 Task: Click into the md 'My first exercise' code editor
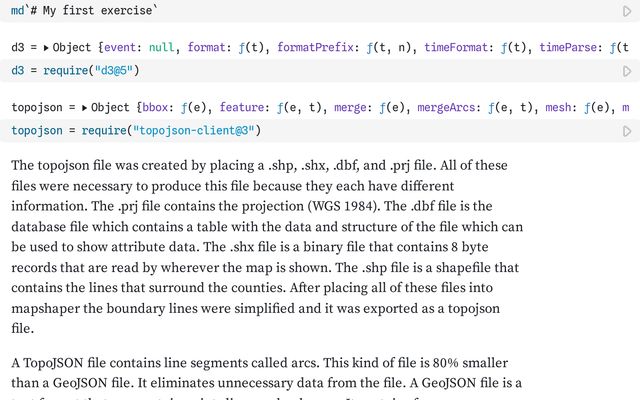[300, 11]
